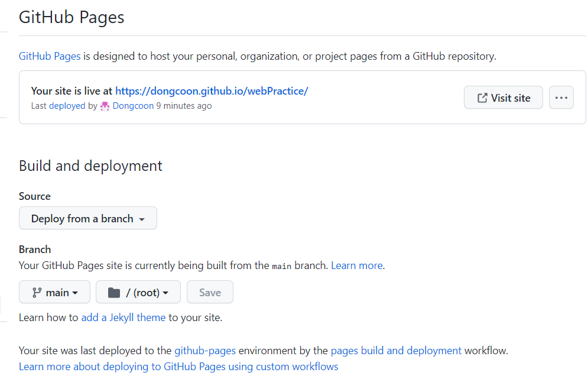Click the Dongcoon avatar icon
588x379 pixels.
[x=105, y=106]
